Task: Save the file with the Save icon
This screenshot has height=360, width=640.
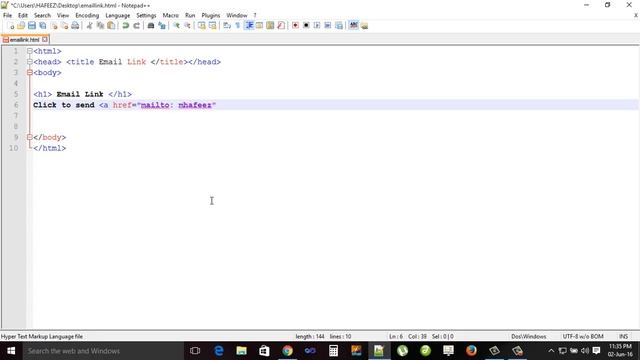Action: [x=32, y=26]
